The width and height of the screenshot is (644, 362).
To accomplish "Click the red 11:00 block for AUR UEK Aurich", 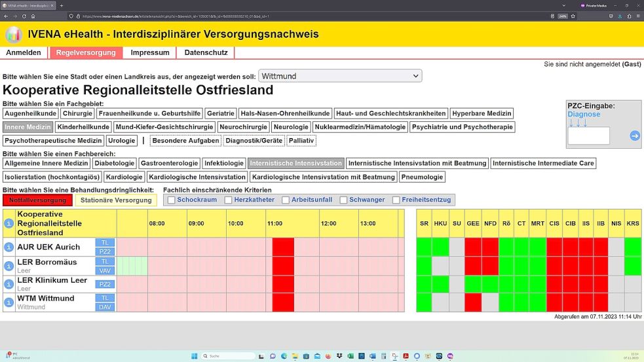I will tap(283, 247).
